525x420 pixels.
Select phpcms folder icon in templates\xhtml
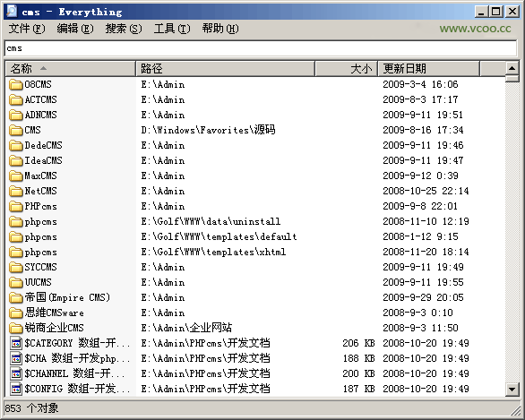[x=16, y=252]
